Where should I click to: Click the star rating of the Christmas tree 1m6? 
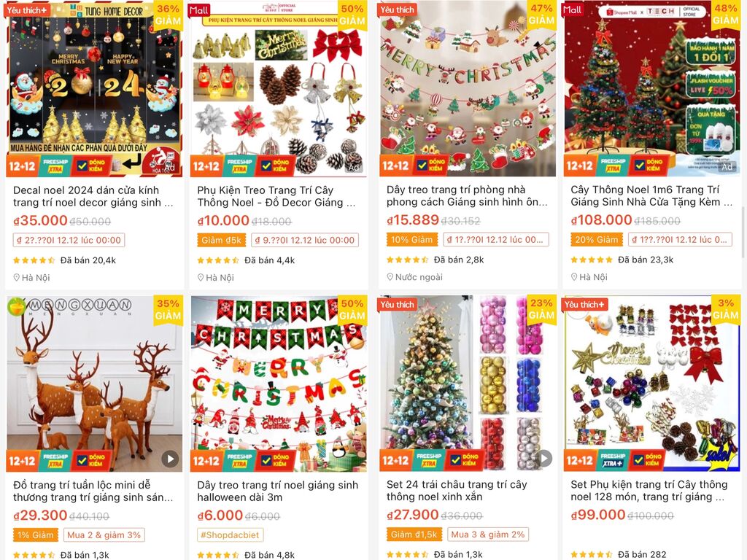591,260
